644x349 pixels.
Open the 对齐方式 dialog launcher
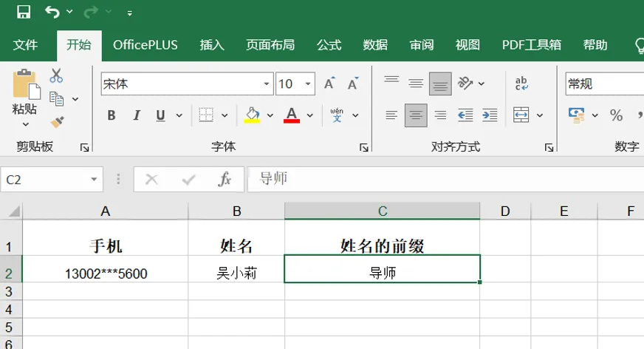[549, 148]
